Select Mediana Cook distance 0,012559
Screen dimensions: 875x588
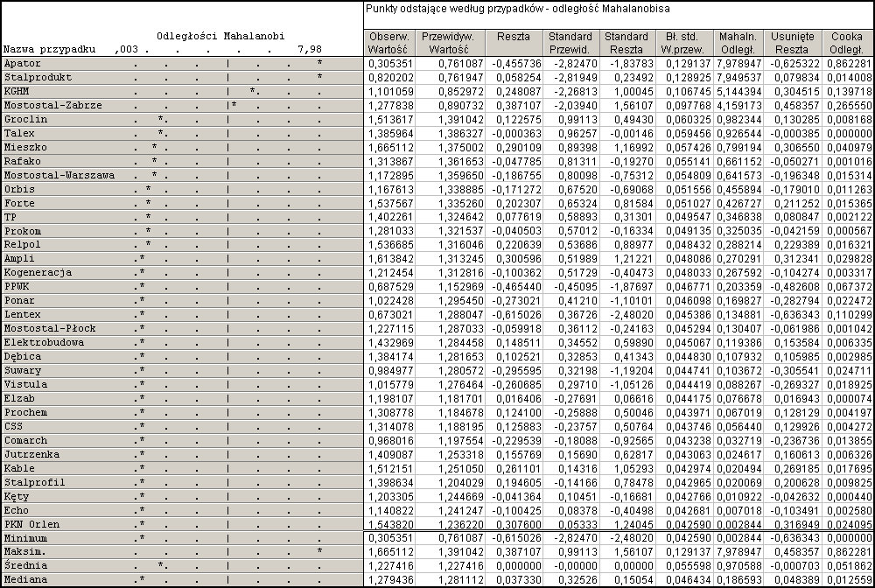click(x=849, y=579)
